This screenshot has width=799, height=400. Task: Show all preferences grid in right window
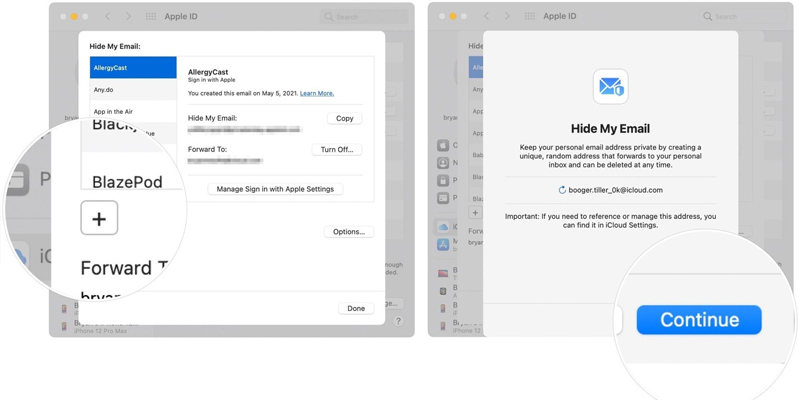pos(530,16)
